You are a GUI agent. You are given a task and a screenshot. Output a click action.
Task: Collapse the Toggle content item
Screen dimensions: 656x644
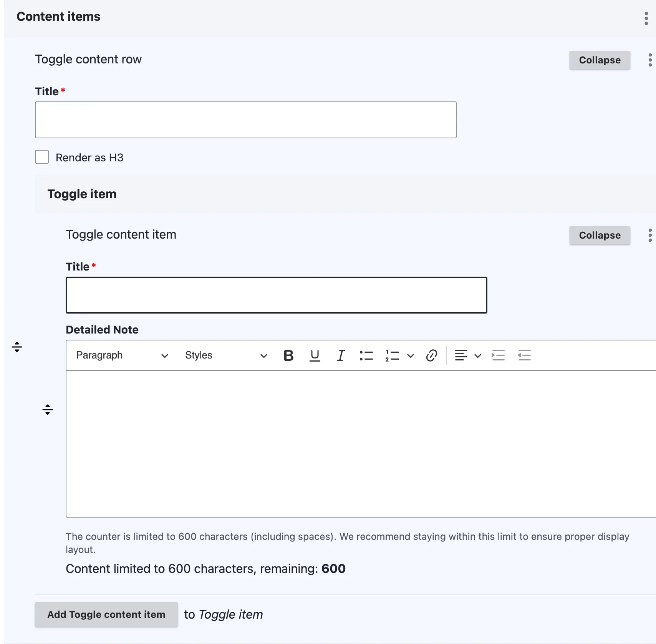(x=600, y=235)
